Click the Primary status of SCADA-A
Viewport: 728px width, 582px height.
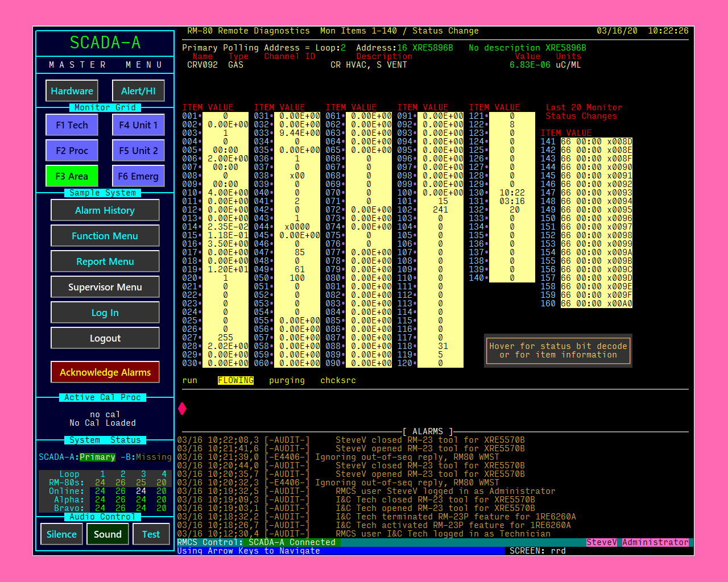pos(97,457)
